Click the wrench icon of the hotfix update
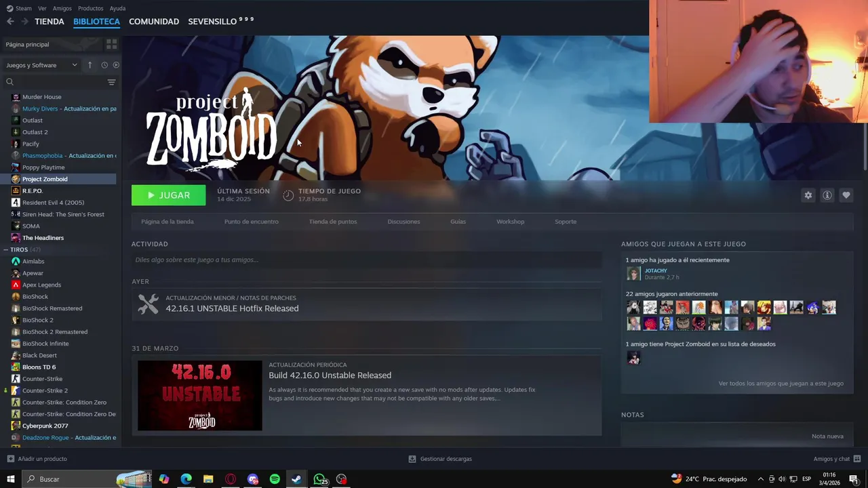Image resolution: width=868 pixels, height=488 pixels. point(148,304)
